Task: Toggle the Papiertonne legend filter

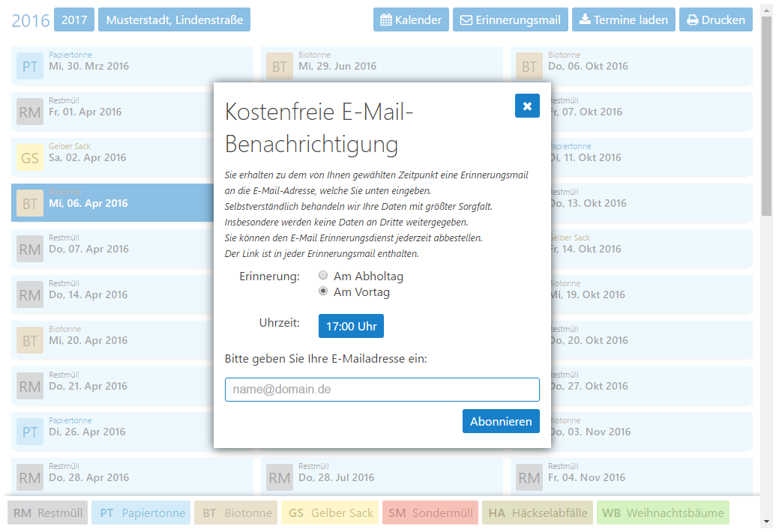Action: pyautogui.click(x=142, y=513)
